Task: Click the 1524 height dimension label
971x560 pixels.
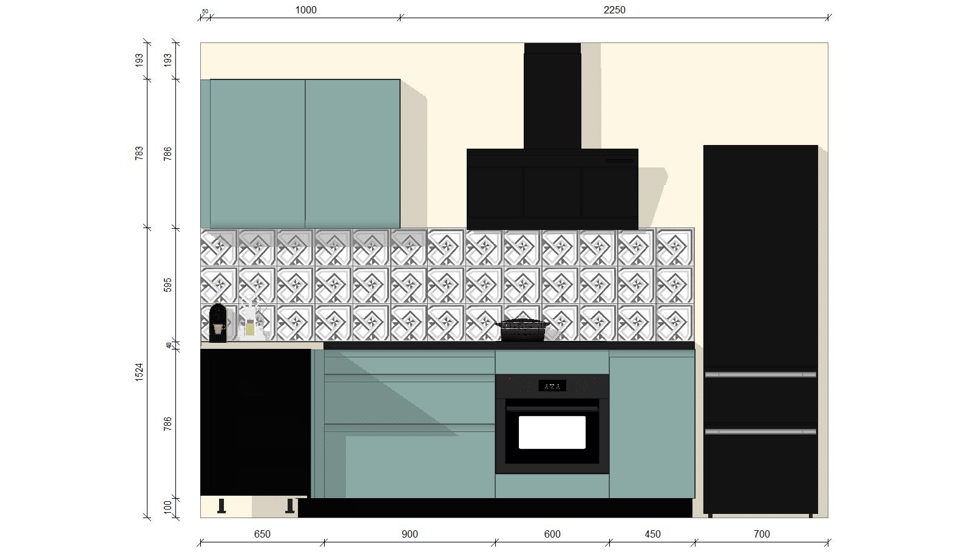Action: (139, 372)
